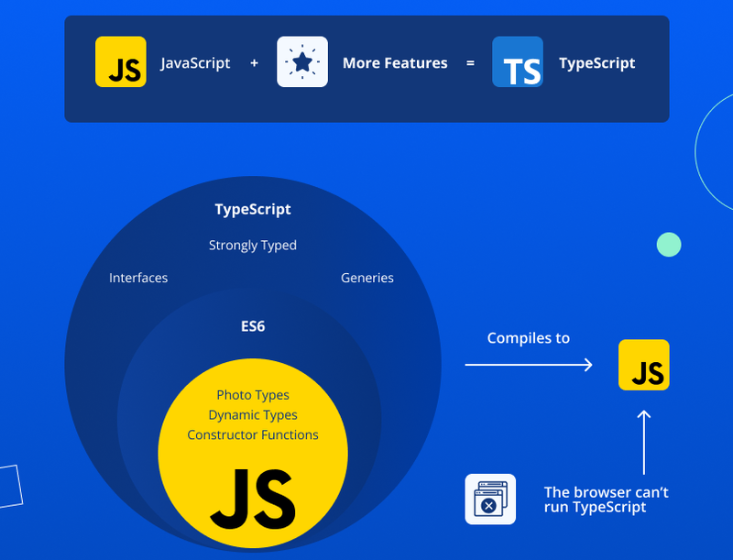Click the equals symbol before the TS icon
733x560 pixels.
click(x=470, y=62)
